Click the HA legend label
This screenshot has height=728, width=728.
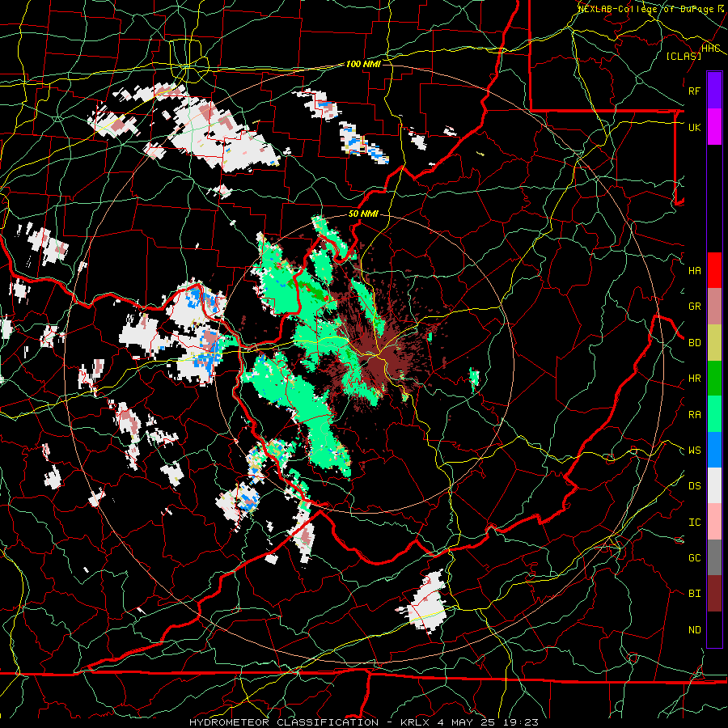coord(694,271)
